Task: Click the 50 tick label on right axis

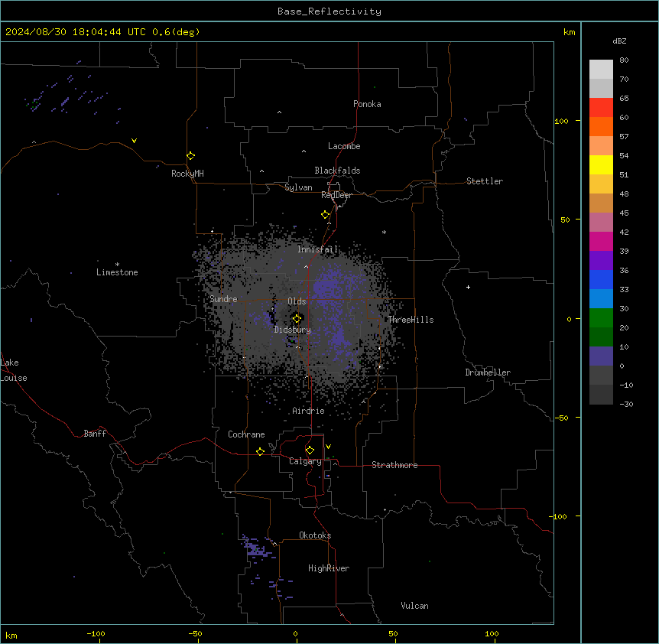Action: (x=565, y=220)
